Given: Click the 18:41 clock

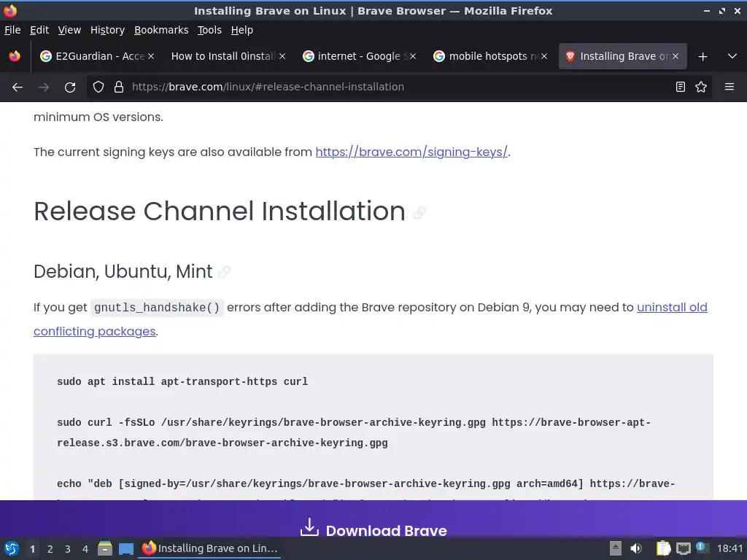Looking at the screenshot, I should (x=729, y=548).
